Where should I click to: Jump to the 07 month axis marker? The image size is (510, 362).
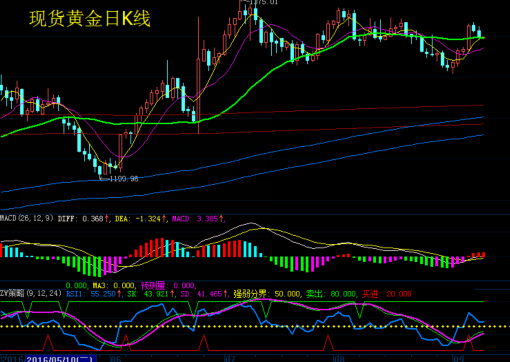point(229,359)
